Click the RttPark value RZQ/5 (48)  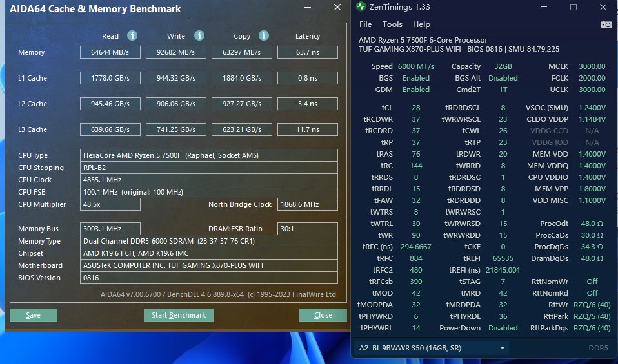click(x=592, y=316)
